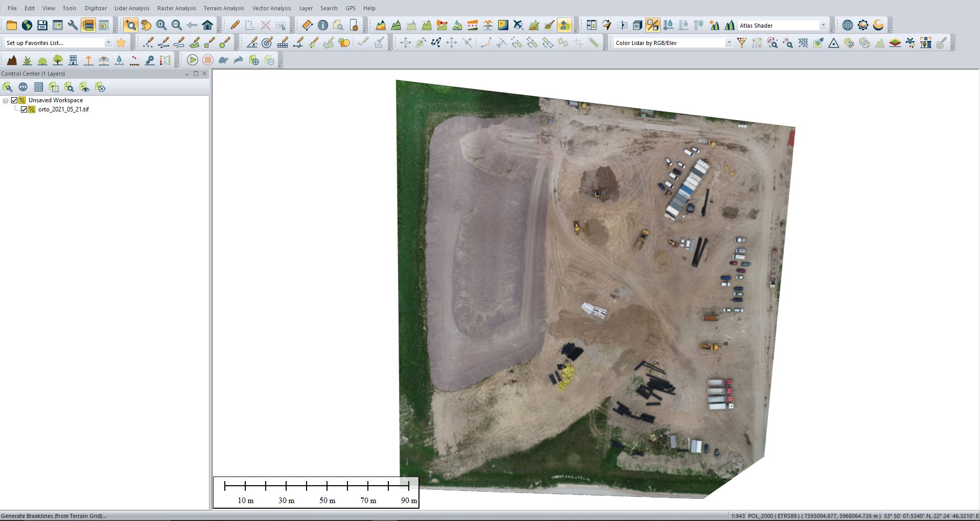Click the Lidar filter funnel icon
The image size is (980, 521).
(x=741, y=43)
